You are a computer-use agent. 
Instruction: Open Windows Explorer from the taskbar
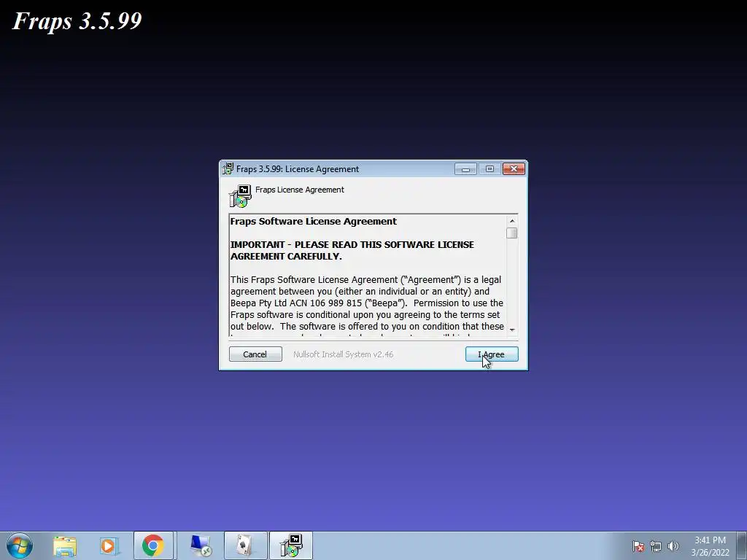click(x=65, y=545)
